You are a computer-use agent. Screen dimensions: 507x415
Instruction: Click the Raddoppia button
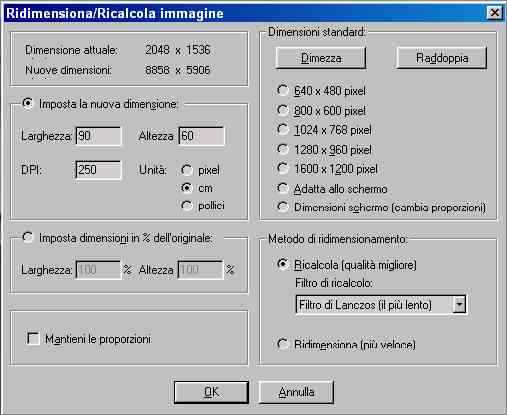pyautogui.click(x=442, y=58)
